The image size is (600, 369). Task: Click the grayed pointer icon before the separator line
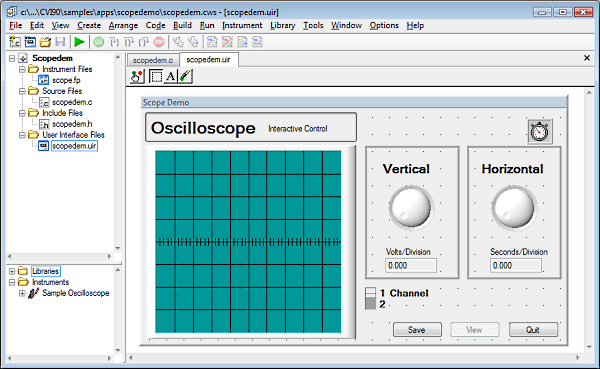[x=193, y=42]
